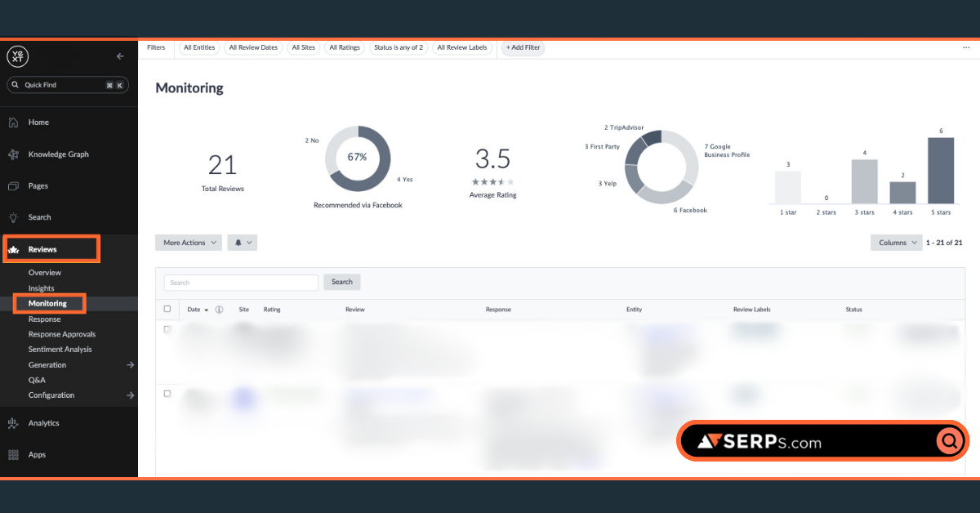
Task: Click the 3 stars bar in chart
Action: [x=865, y=181]
